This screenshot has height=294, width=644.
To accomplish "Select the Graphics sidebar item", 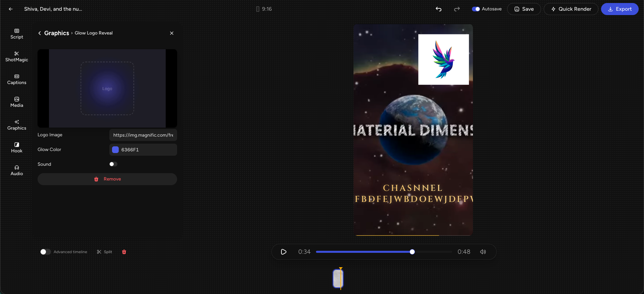I will pyautogui.click(x=17, y=125).
